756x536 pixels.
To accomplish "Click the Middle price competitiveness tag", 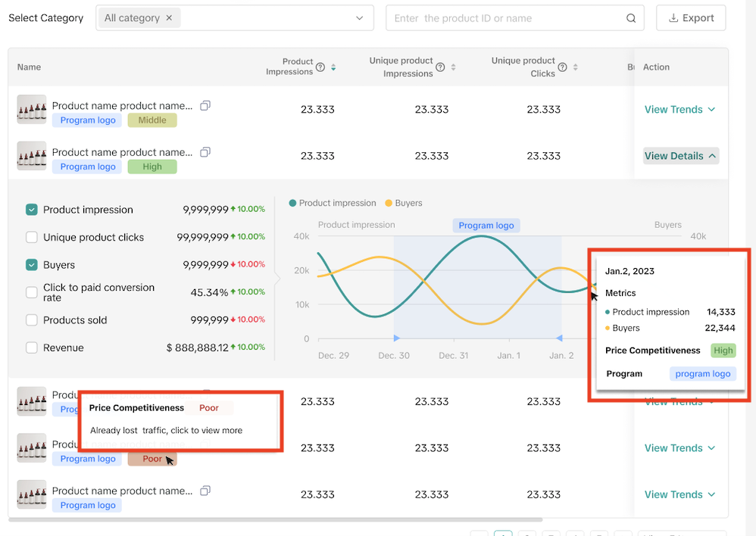I will pos(152,120).
